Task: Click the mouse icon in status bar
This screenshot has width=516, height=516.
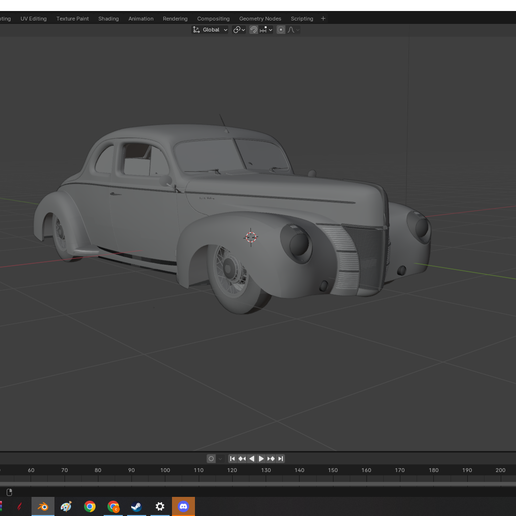Action: [x=9, y=492]
